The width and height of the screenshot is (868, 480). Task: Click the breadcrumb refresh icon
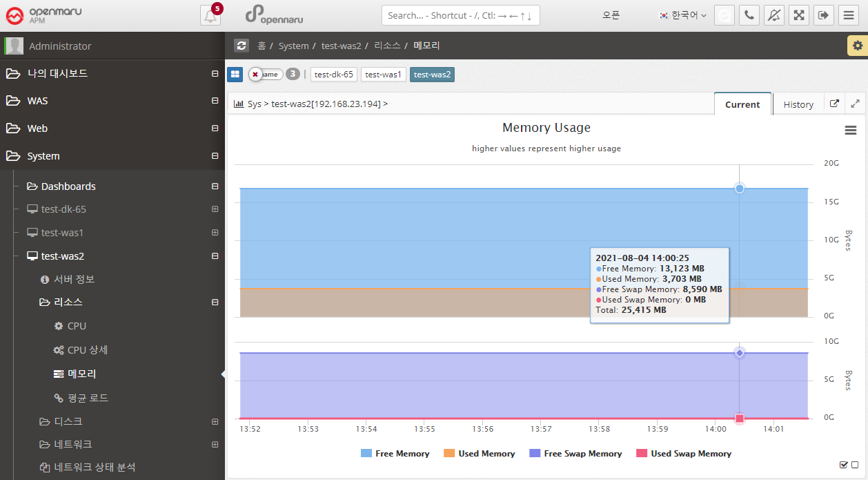click(241, 46)
